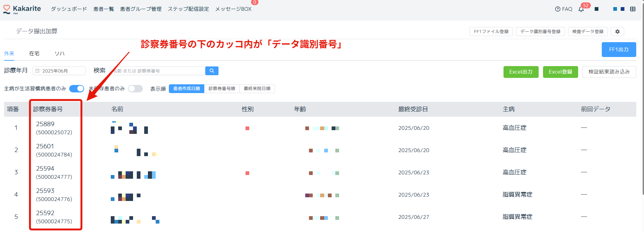Open 患者グループ管理 in top menu
Screen dimensions: 644x232
pyautogui.click(x=141, y=9)
